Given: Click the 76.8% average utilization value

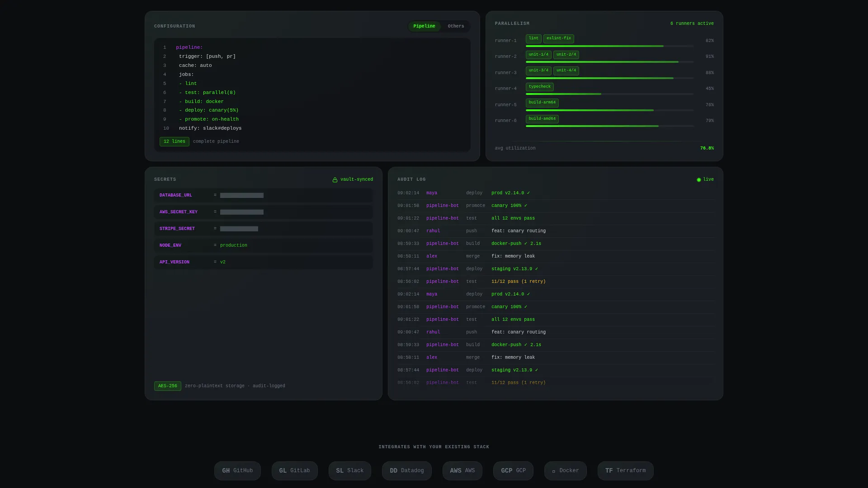Looking at the screenshot, I should click(707, 148).
